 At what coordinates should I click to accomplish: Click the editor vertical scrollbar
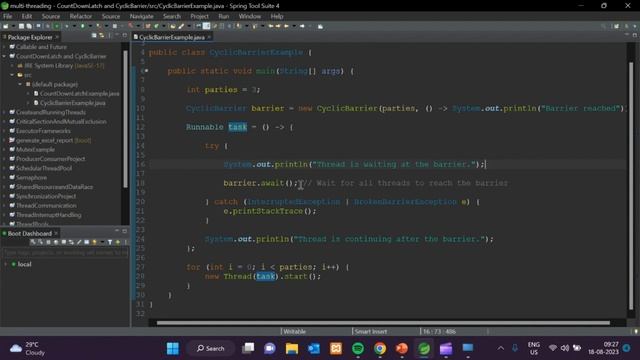coord(631,186)
